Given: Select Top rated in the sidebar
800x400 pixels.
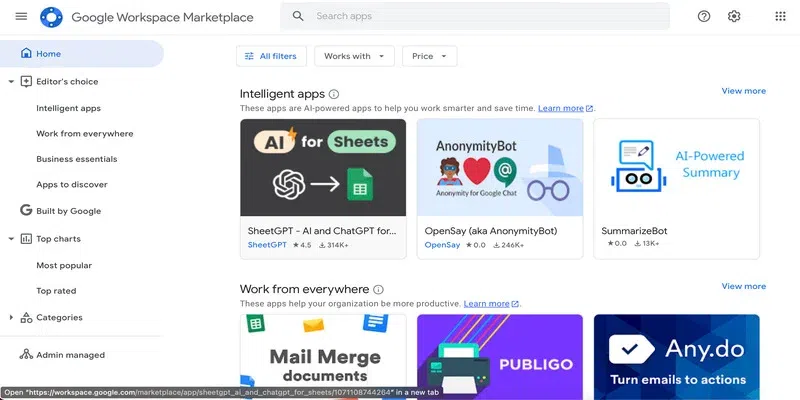Looking at the screenshot, I should click(56, 291).
